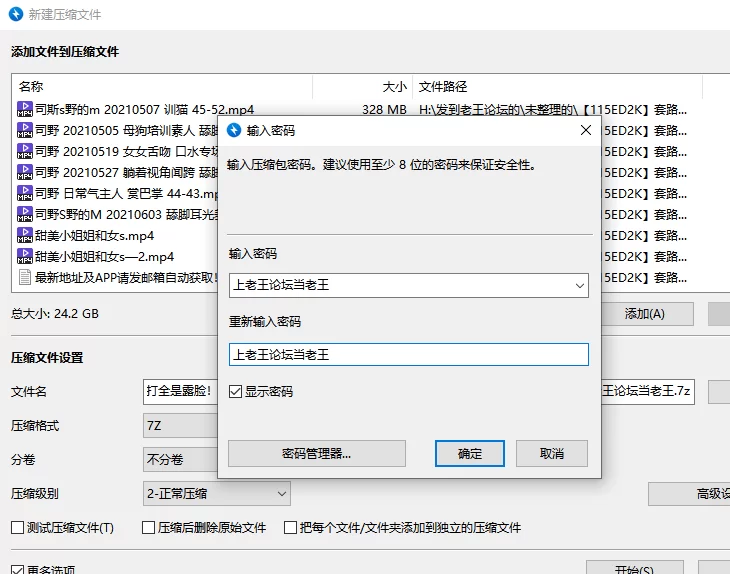
Task: Select MP4 icon of 司斯s野的m 20210507 file
Action: click(25, 109)
